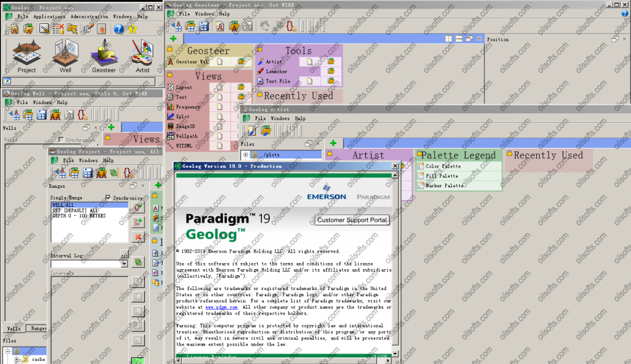This screenshot has width=631, height=364.
Task: Click Image3D view entry
Action: coord(185,126)
